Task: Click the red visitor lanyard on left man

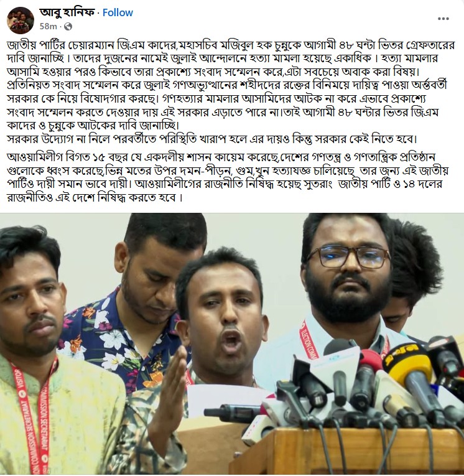Action: pos(32,413)
